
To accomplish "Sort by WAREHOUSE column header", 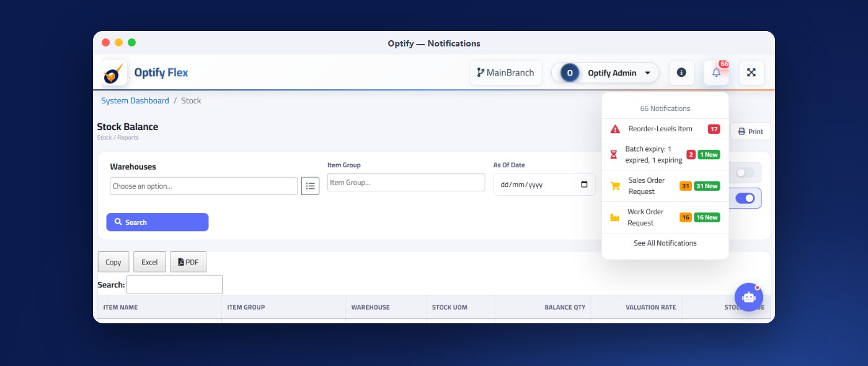I will pyautogui.click(x=386, y=308).
